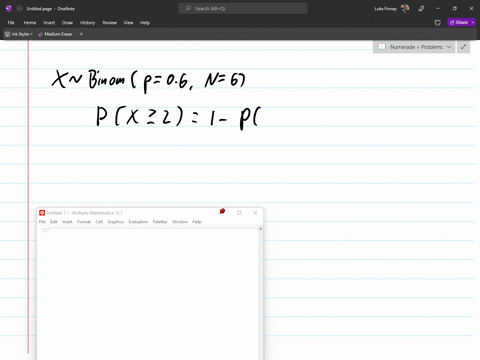Screen dimensions: 480x360
Task: Open the OneNote Insert tab
Action: click(x=49, y=23)
